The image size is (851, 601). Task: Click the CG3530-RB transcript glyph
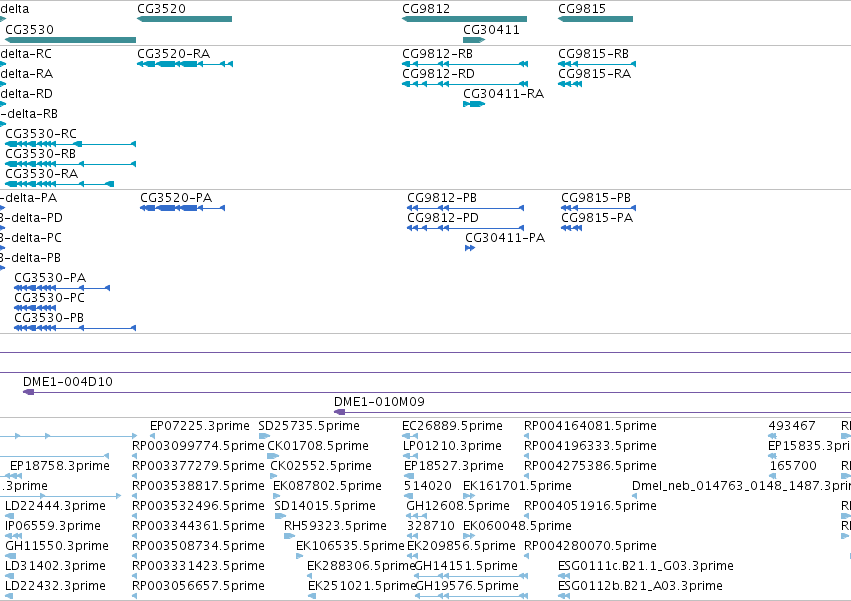[71, 164]
